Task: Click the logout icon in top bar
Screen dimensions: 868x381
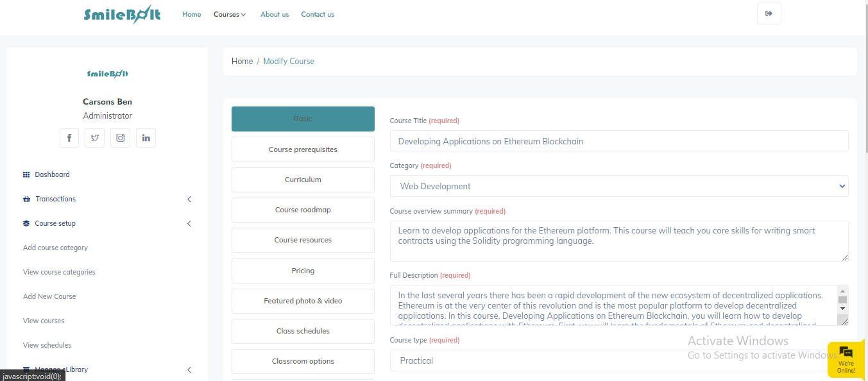Action: [x=769, y=14]
